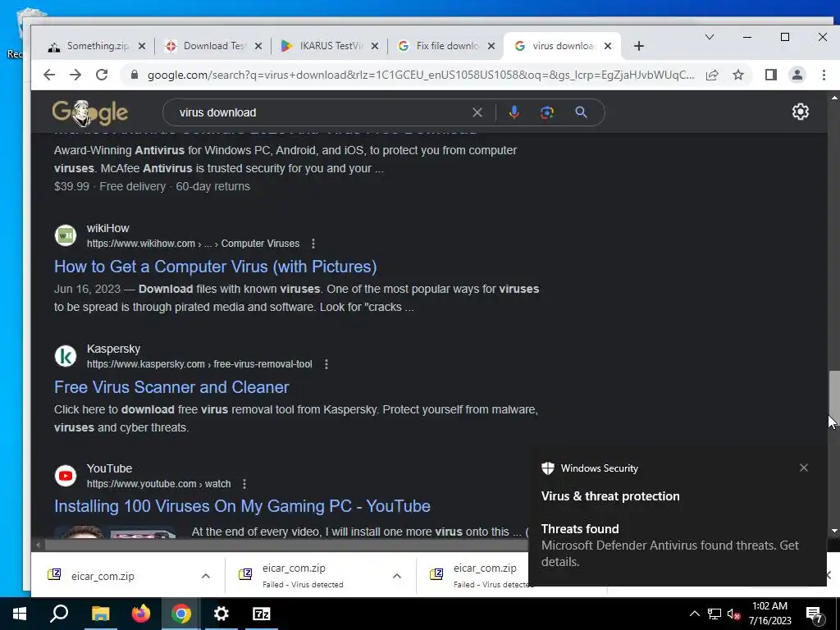Click the Google doodle logo
Image resolution: width=840 pixels, height=630 pixels.
(x=90, y=112)
